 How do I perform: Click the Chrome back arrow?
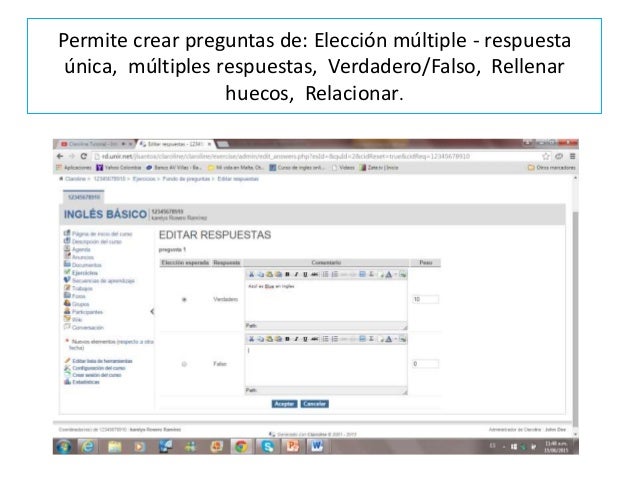coord(60,156)
